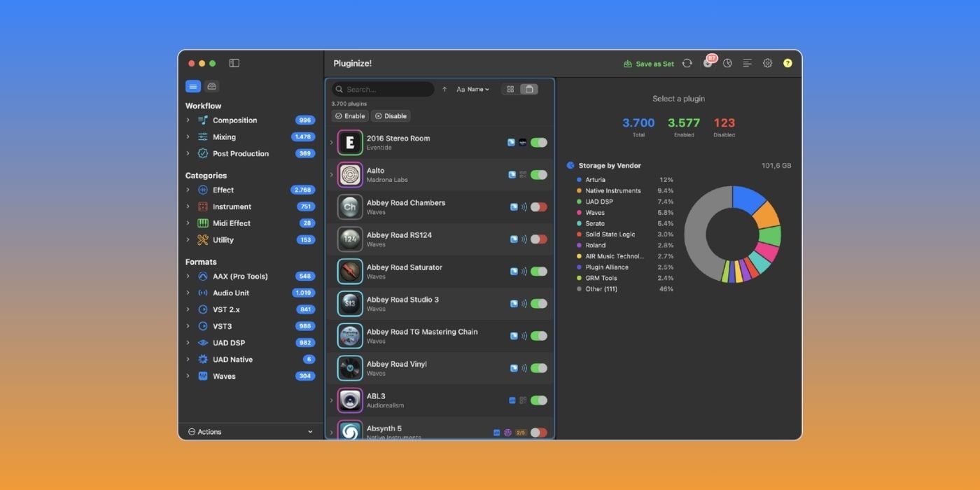
Task: Toggle the sidebar panel icon
Action: click(x=234, y=63)
